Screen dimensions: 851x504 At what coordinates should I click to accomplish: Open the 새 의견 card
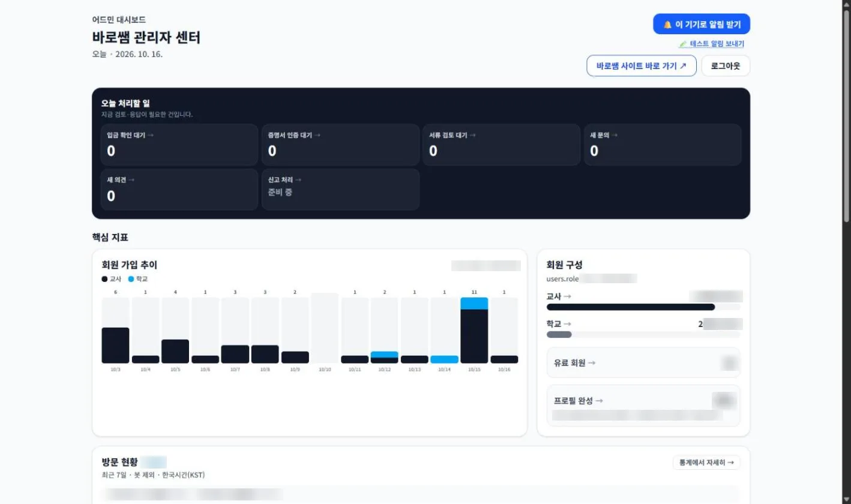(179, 190)
